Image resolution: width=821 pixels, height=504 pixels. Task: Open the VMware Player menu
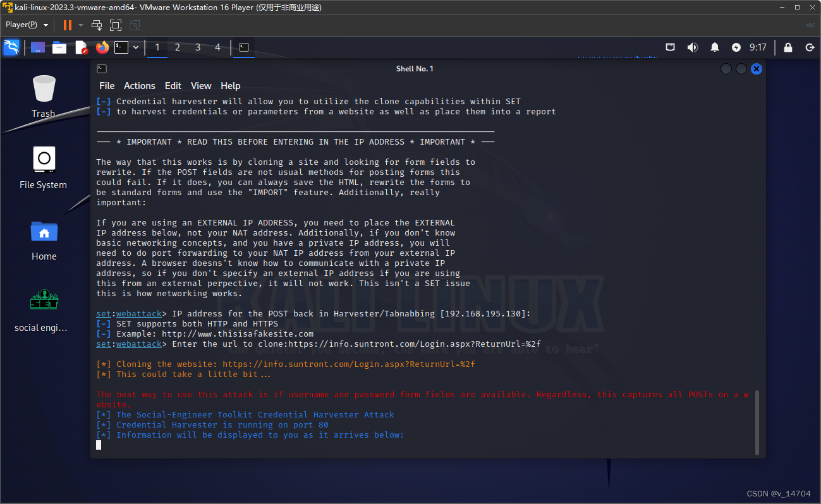[27, 25]
